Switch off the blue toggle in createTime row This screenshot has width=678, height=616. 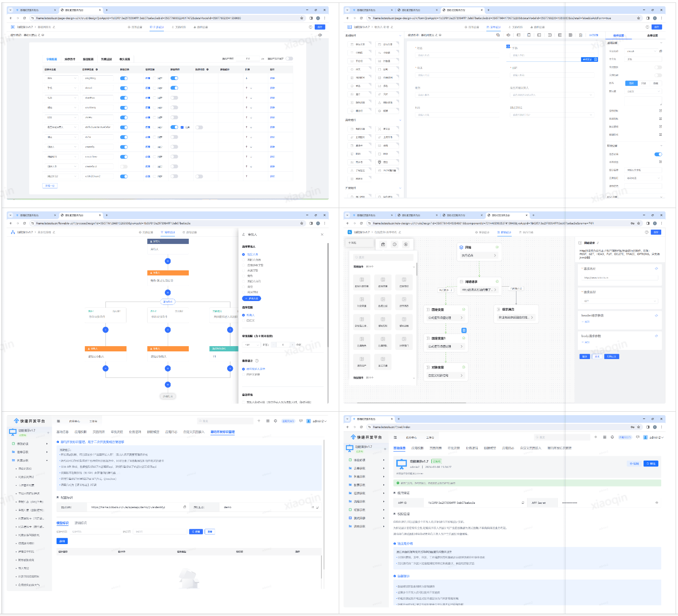[124, 157]
